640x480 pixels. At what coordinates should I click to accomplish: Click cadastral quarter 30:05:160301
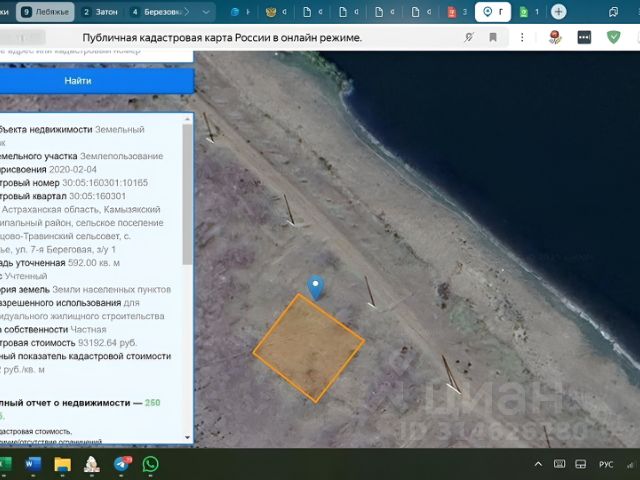[x=98, y=196]
